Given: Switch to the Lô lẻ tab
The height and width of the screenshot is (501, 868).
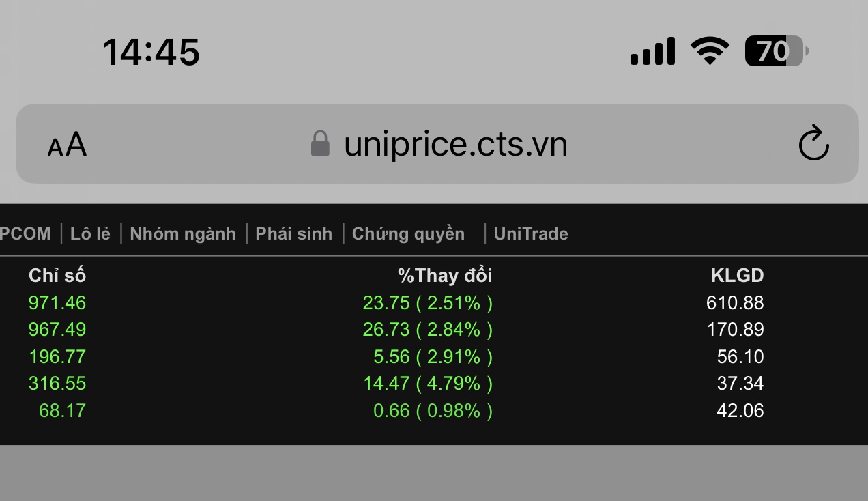Looking at the screenshot, I should click(x=90, y=233).
